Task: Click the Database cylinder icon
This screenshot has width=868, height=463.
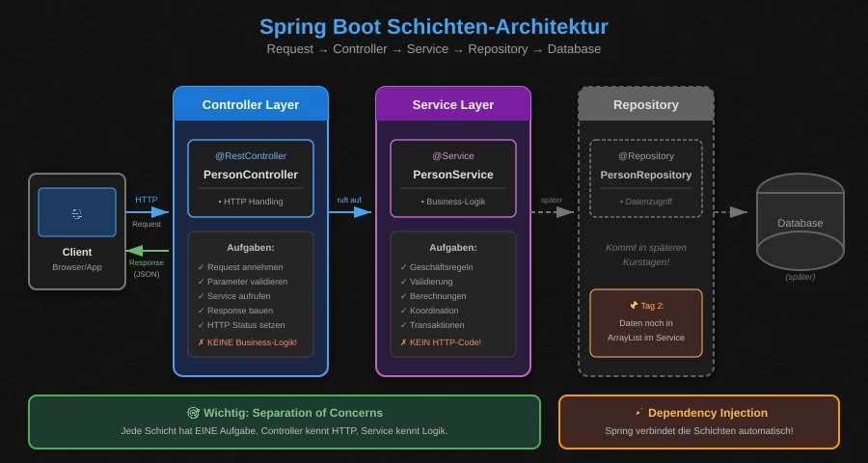Action: 800,223
